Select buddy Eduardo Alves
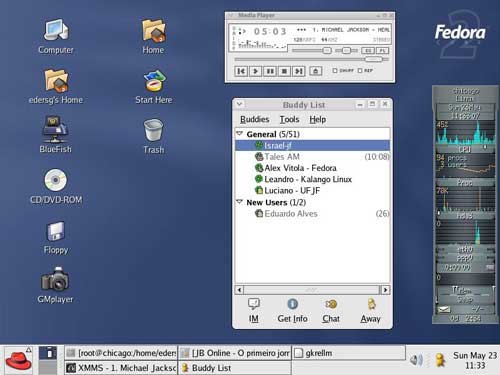 tap(312, 214)
